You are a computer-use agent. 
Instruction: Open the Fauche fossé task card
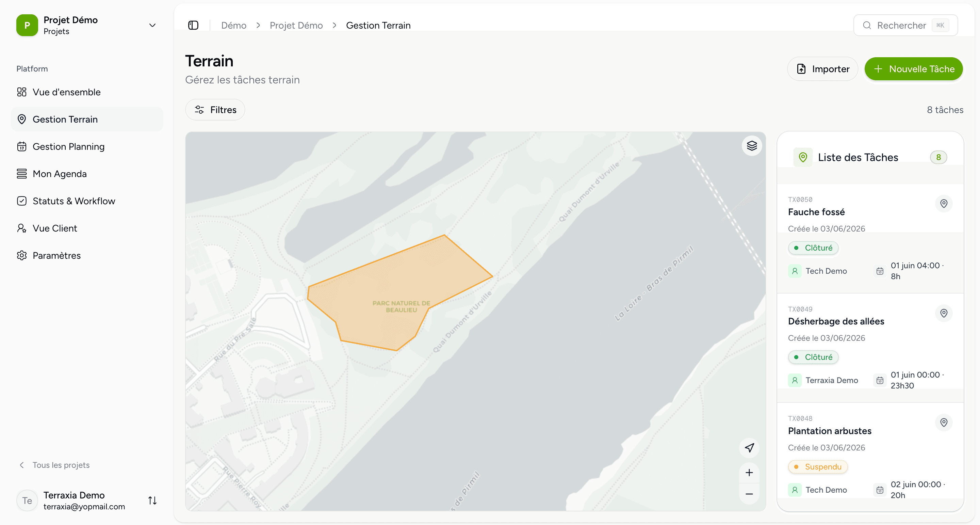pos(870,238)
